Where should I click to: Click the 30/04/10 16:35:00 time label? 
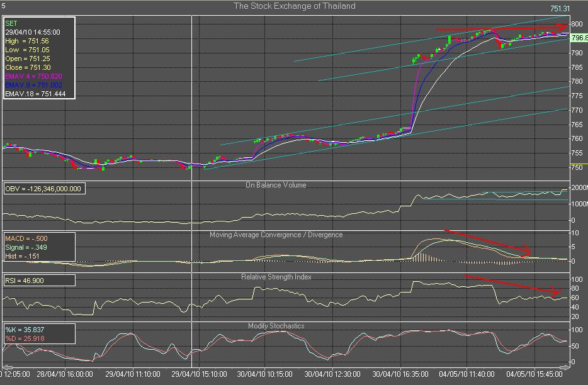click(x=400, y=374)
